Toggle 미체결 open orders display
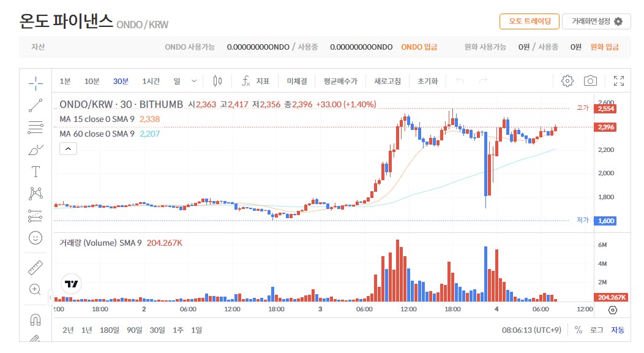644x353 pixels. 297,82
